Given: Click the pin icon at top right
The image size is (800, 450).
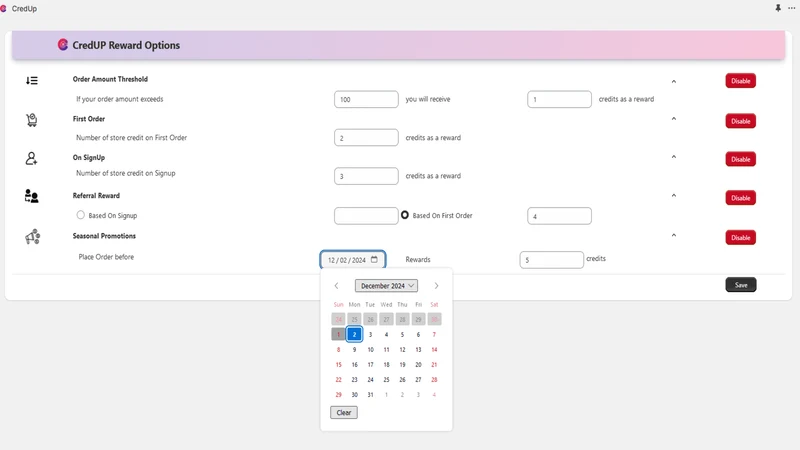Looking at the screenshot, I should tap(778, 8).
